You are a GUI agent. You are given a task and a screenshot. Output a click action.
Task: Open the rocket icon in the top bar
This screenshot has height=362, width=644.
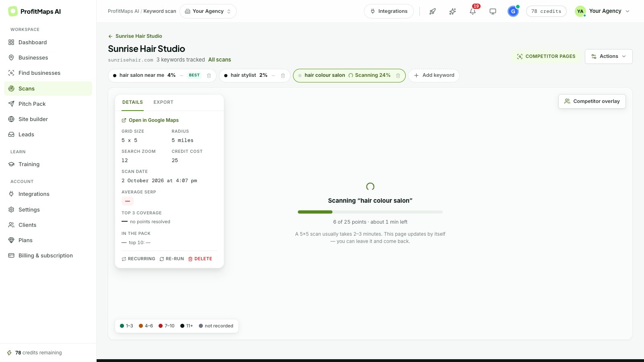[433, 11]
